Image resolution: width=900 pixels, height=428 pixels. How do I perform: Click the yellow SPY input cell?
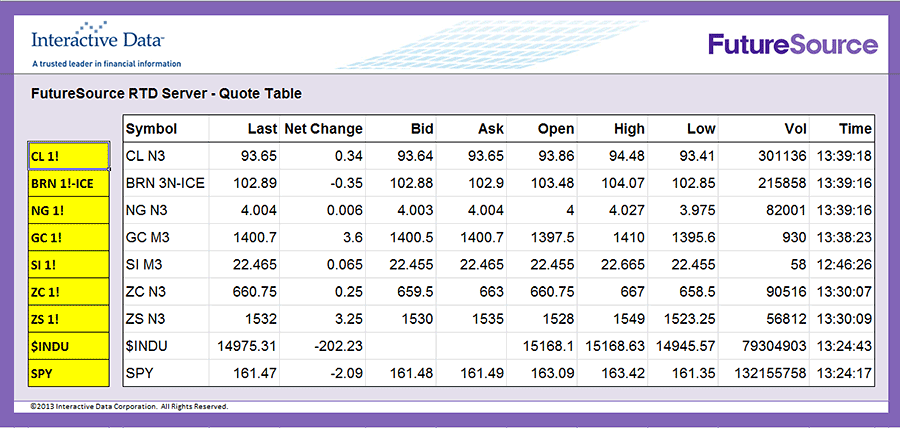pos(68,373)
